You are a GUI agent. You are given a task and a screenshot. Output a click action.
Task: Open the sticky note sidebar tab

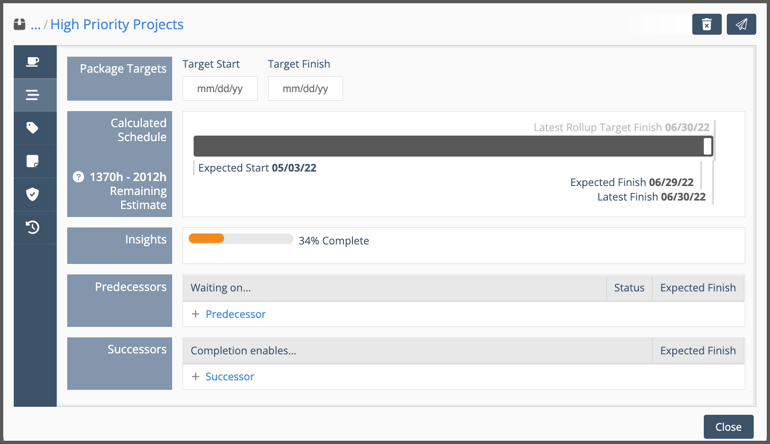coord(33,161)
